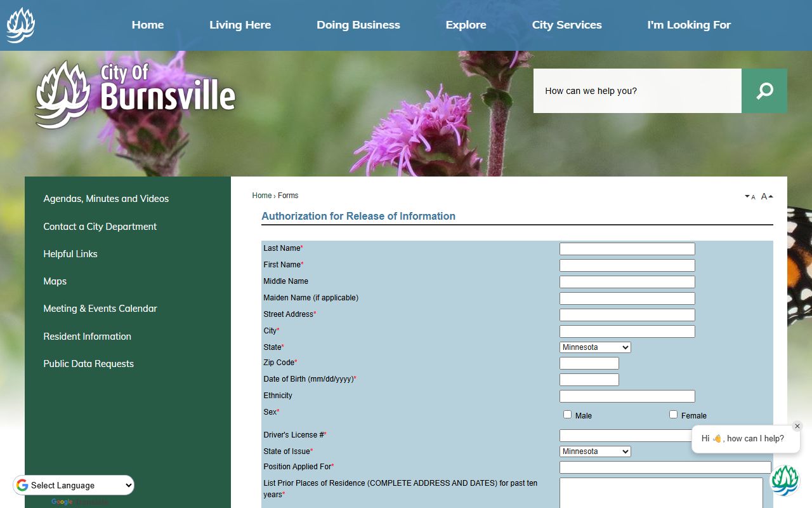Open Meeting & Events Calendar link
Viewport: 812px width, 508px height.
[x=100, y=309]
